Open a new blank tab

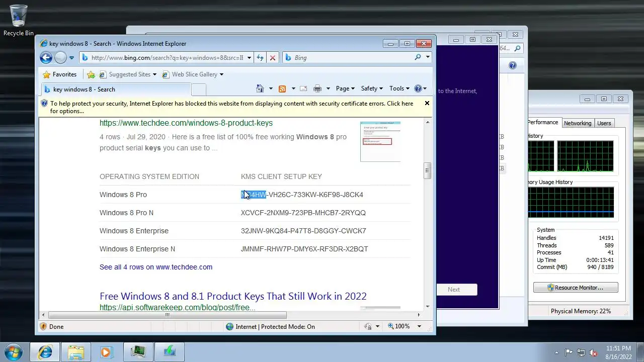(199, 89)
